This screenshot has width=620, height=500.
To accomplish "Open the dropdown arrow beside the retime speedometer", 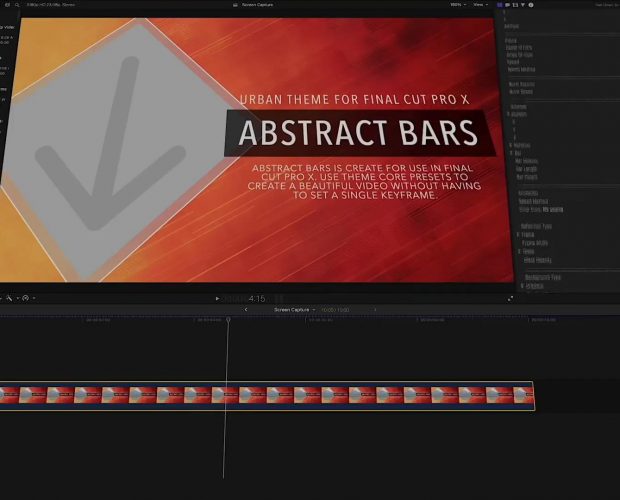I will [x=34, y=298].
